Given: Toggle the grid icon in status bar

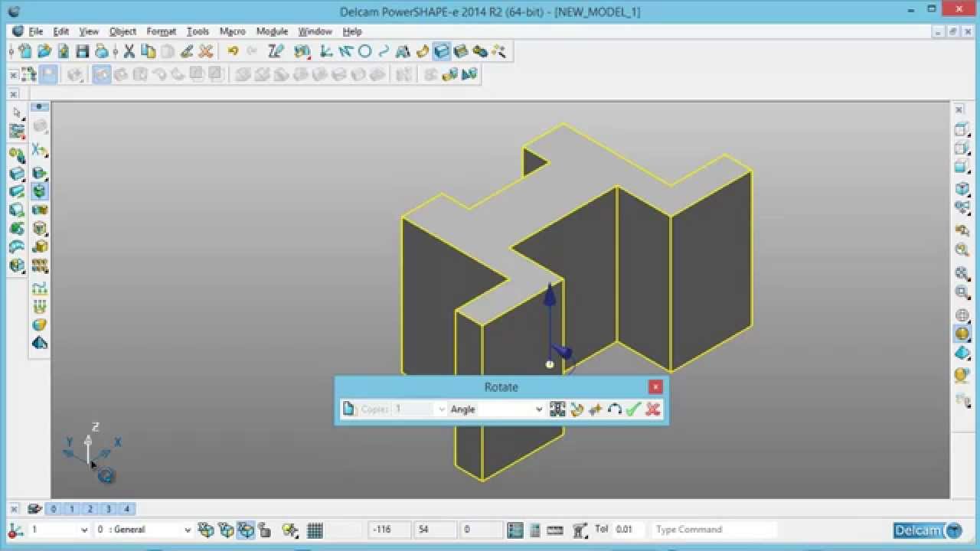Looking at the screenshot, I should 315,530.
